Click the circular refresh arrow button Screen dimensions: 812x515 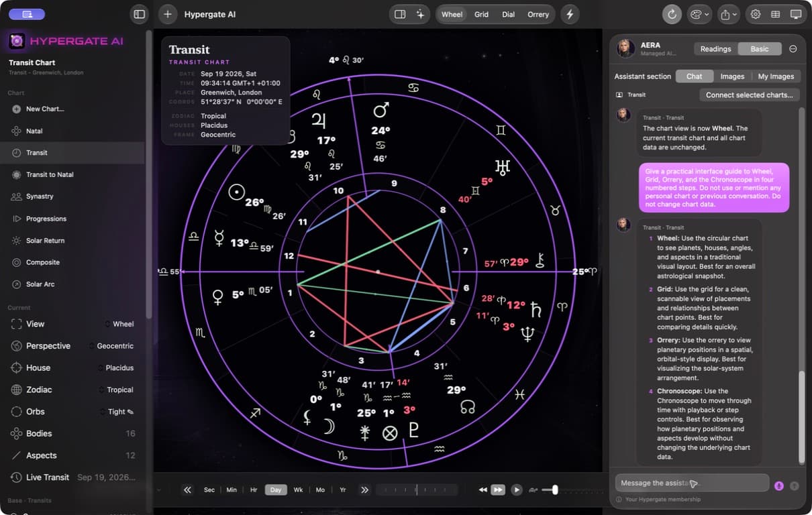tap(671, 14)
